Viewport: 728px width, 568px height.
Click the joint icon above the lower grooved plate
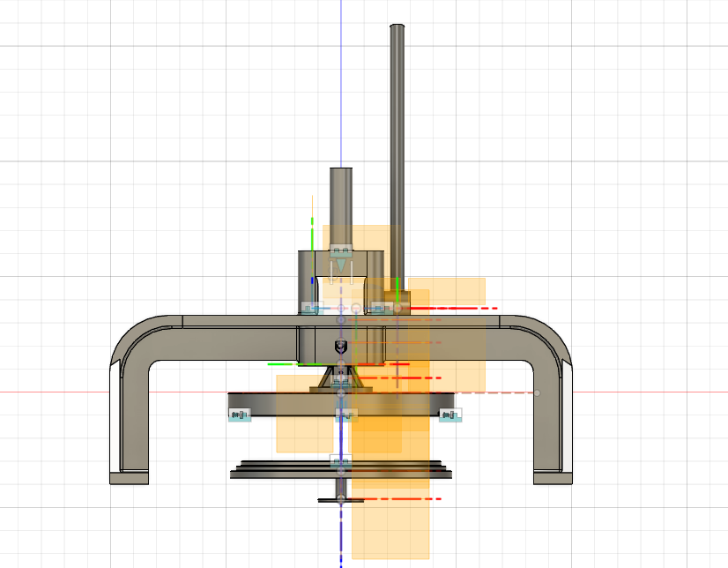coord(341,461)
